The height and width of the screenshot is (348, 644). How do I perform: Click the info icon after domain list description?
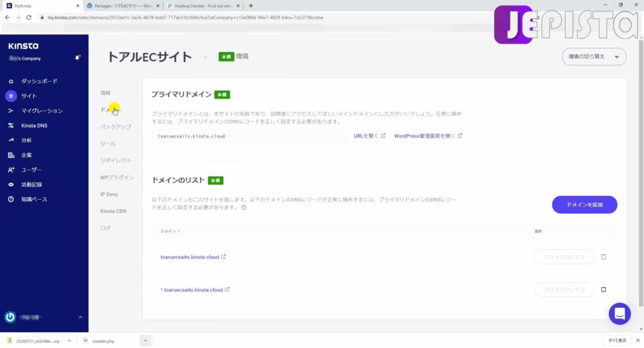[243, 208]
